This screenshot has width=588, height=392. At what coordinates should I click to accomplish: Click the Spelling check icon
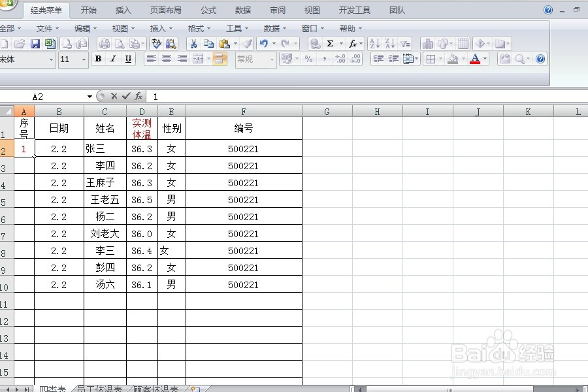click(157, 43)
